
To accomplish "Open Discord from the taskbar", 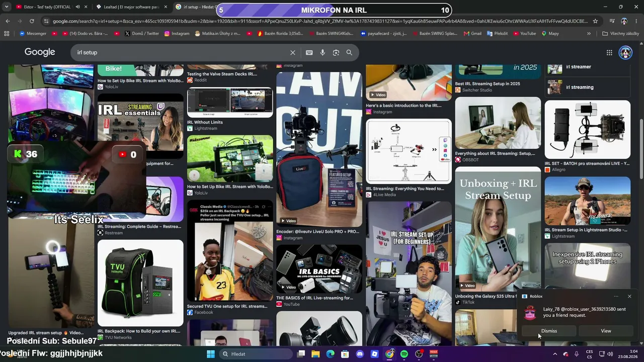I will pos(360,354).
